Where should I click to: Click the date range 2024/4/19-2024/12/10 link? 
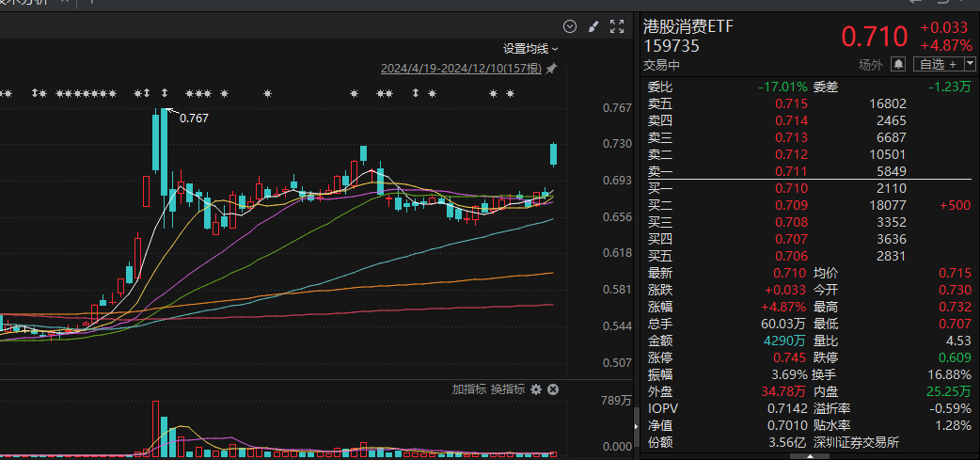tap(462, 69)
